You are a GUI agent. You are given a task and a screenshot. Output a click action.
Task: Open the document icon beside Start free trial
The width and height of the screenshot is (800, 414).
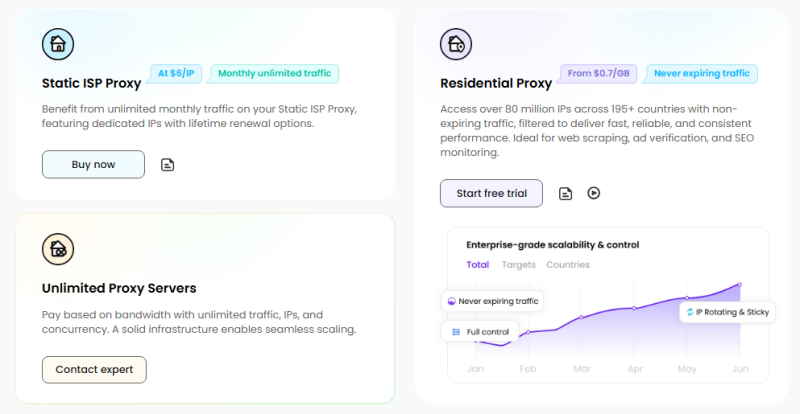(x=566, y=193)
